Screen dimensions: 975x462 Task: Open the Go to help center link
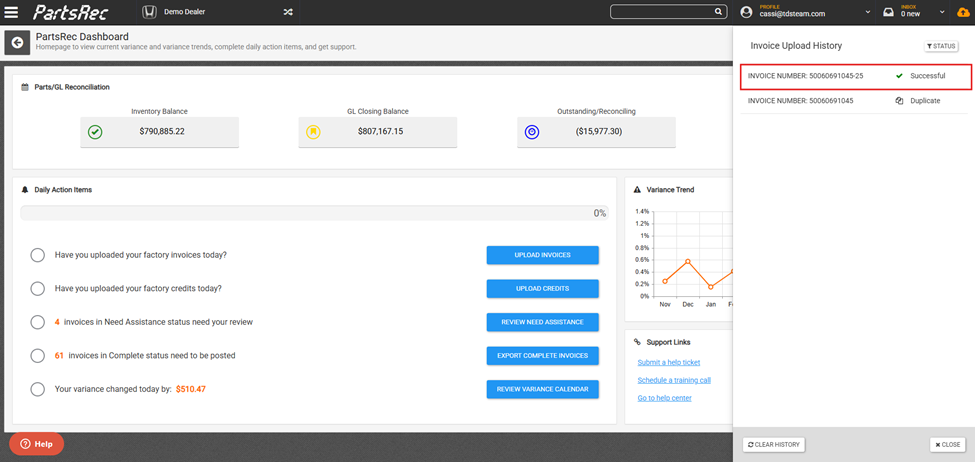click(664, 398)
